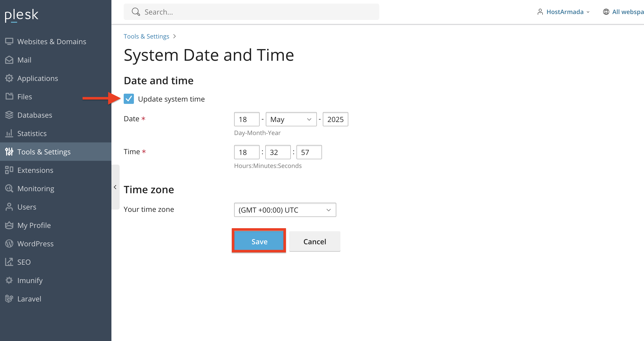Open Mail in the sidebar

point(56,60)
